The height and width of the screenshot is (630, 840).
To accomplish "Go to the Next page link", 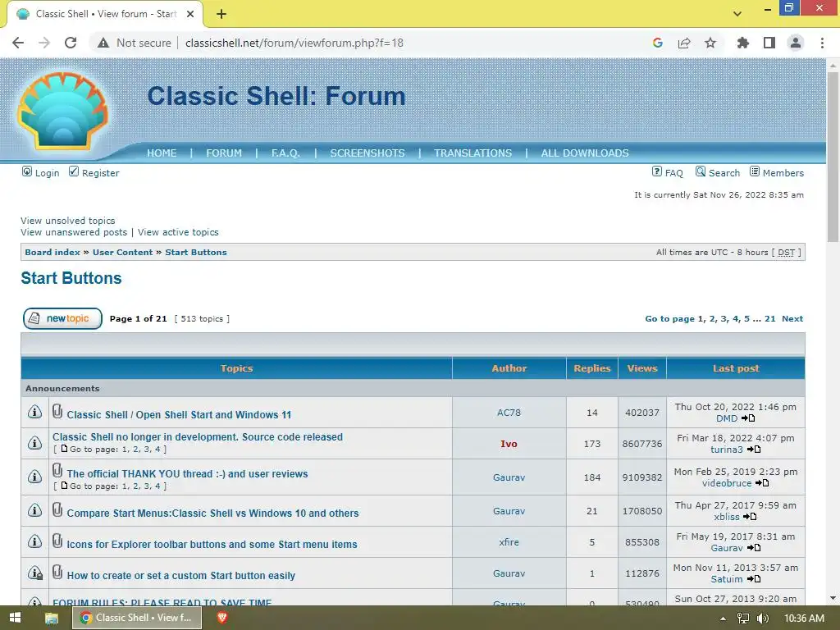I will (792, 319).
